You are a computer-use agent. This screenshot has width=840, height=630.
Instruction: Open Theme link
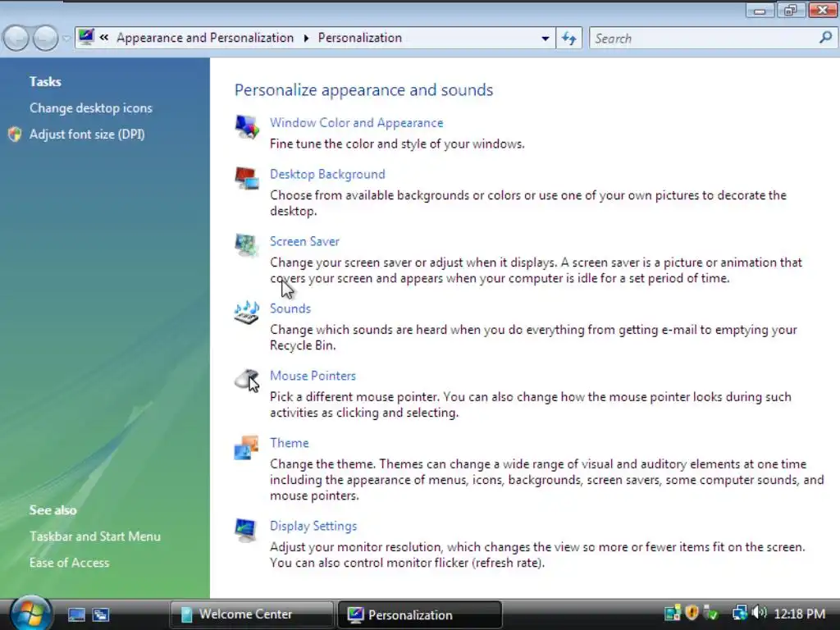pyautogui.click(x=290, y=443)
